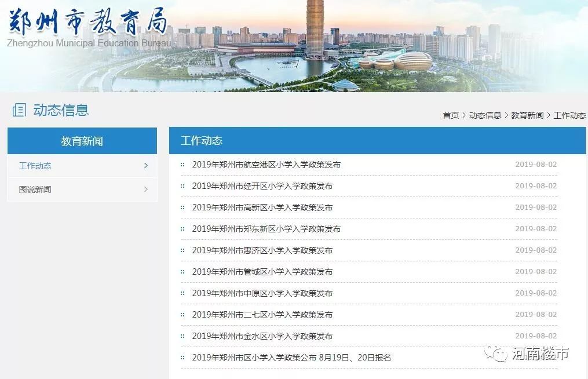
Task: Click the Zhengzhou Municipal Education Bureau text
Action: tap(89, 43)
